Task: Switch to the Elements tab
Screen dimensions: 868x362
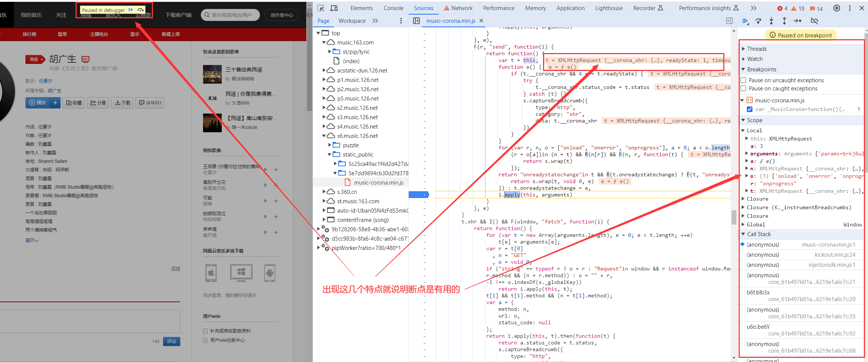Action: (361, 8)
